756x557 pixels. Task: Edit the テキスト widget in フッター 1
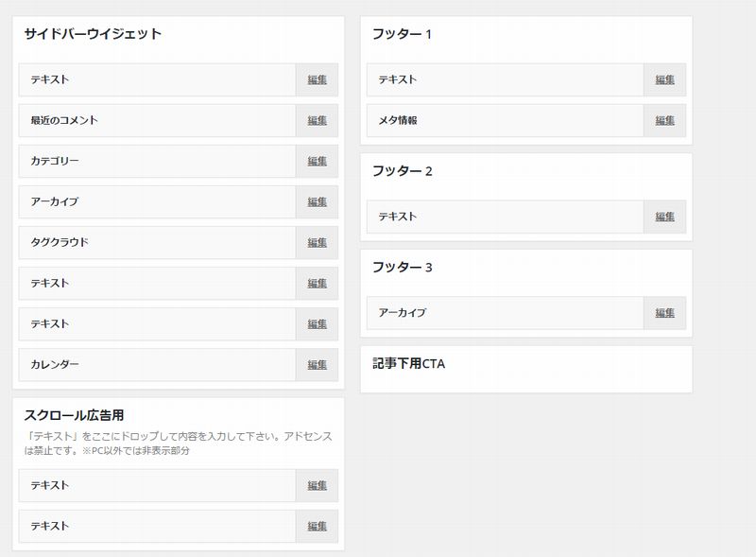click(x=664, y=79)
